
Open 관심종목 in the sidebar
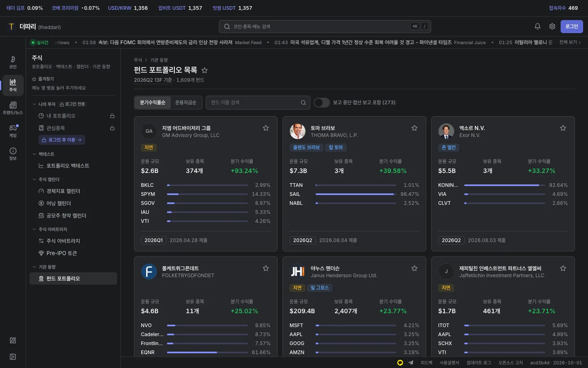tap(73, 128)
